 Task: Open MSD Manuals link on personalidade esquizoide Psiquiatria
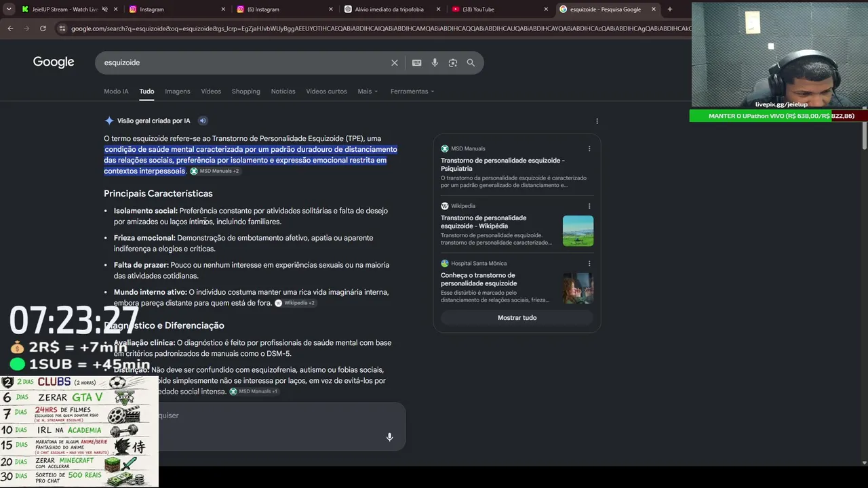502,165
